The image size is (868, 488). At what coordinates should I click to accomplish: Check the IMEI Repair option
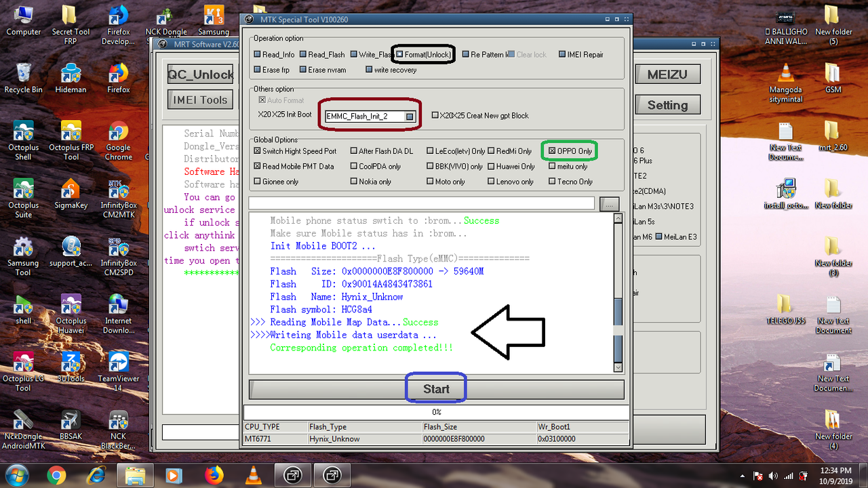pyautogui.click(x=562, y=55)
